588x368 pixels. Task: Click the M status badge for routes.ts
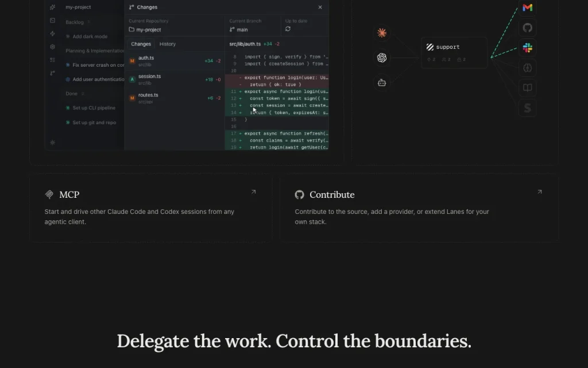pos(132,98)
